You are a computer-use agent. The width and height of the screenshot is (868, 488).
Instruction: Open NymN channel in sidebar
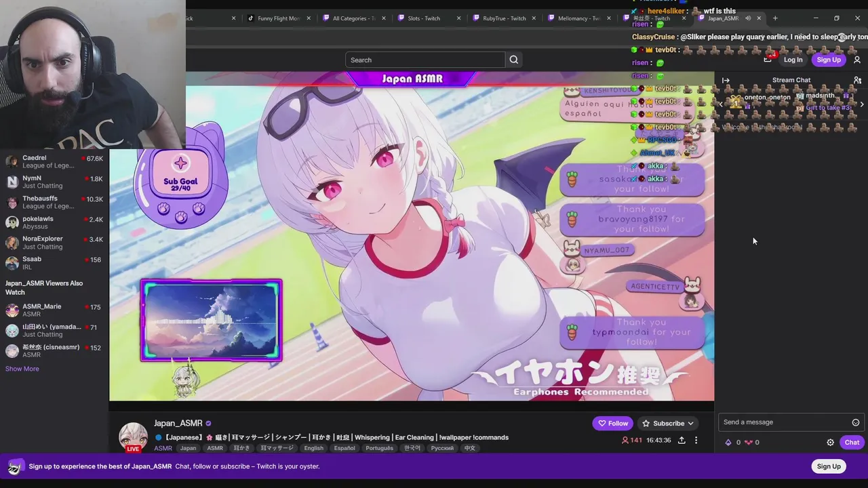coord(54,182)
